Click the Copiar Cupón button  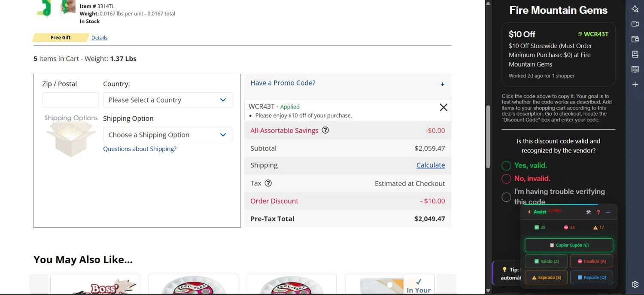click(568, 245)
